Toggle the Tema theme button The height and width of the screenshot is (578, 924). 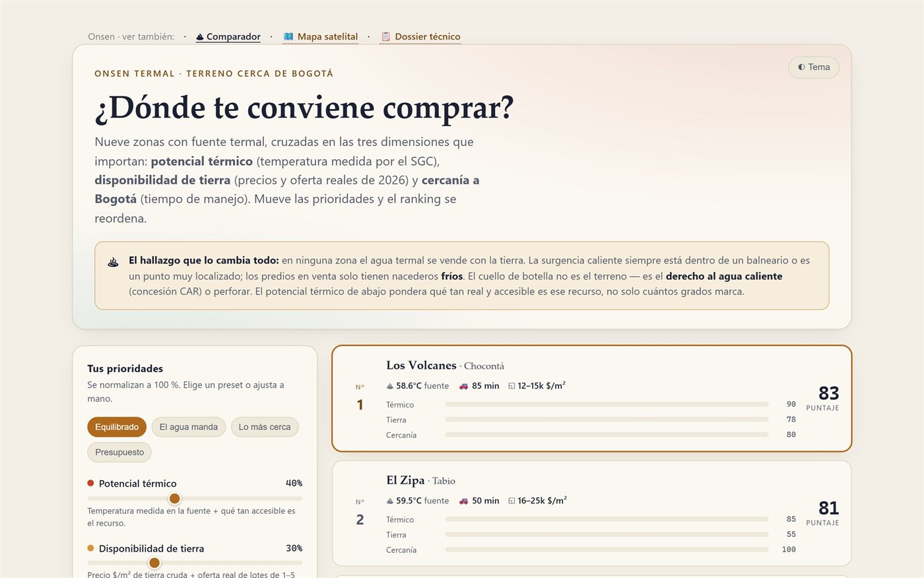pyautogui.click(x=814, y=67)
